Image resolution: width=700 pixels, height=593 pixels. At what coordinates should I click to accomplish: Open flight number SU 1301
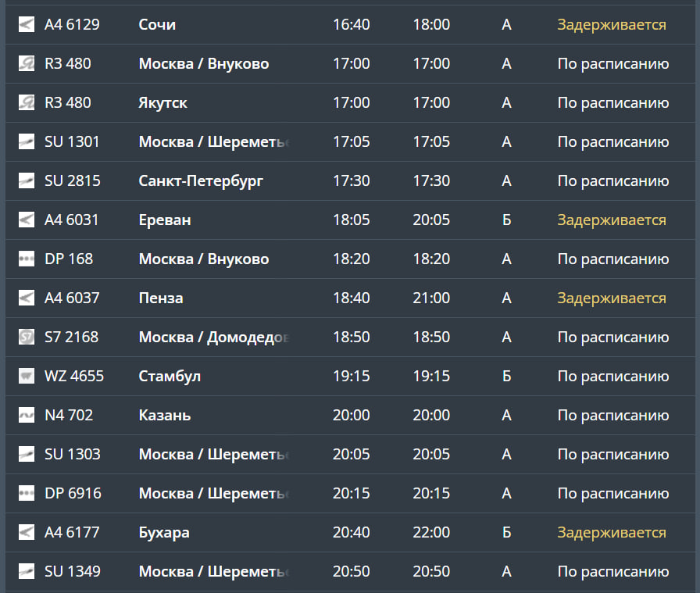click(72, 142)
